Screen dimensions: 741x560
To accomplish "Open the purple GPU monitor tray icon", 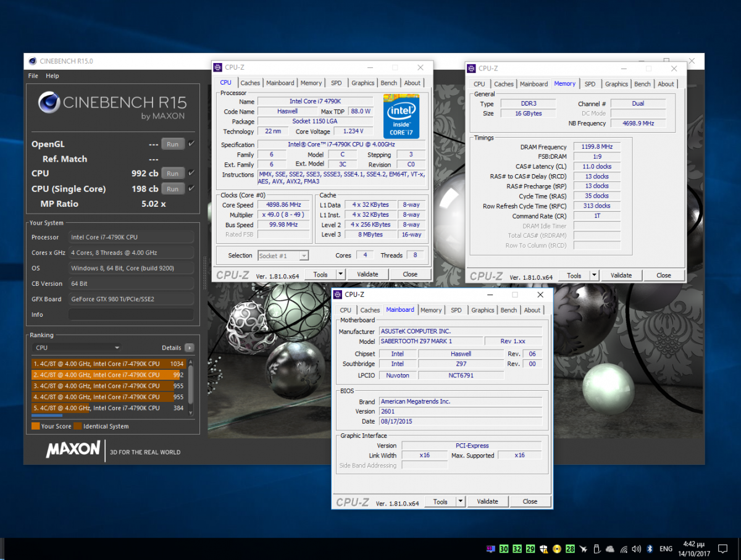I will click(491, 548).
